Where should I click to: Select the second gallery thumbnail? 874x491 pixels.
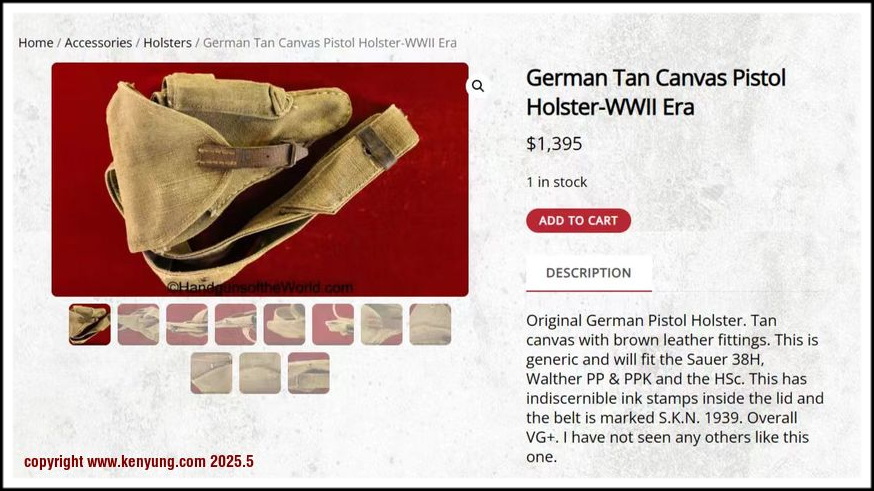pos(138,324)
